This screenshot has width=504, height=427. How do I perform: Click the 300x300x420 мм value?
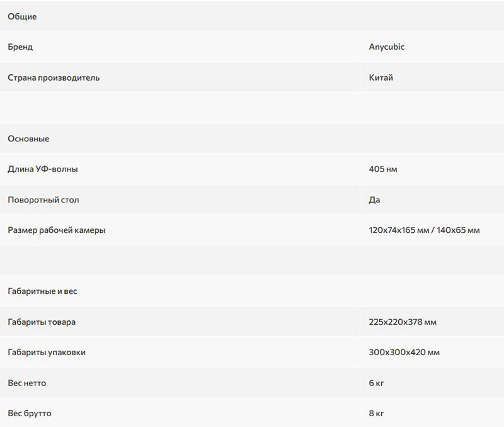(x=404, y=352)
